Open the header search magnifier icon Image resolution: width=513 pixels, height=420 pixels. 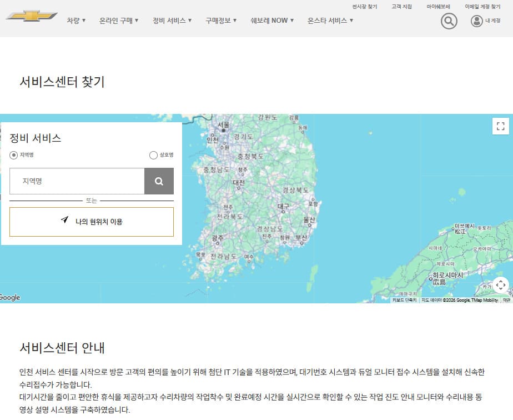(449, 21)
